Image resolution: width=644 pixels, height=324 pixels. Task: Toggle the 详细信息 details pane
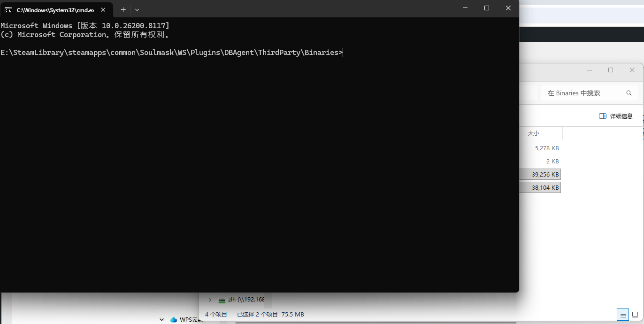pyautogui.click(x=616, y=116)
